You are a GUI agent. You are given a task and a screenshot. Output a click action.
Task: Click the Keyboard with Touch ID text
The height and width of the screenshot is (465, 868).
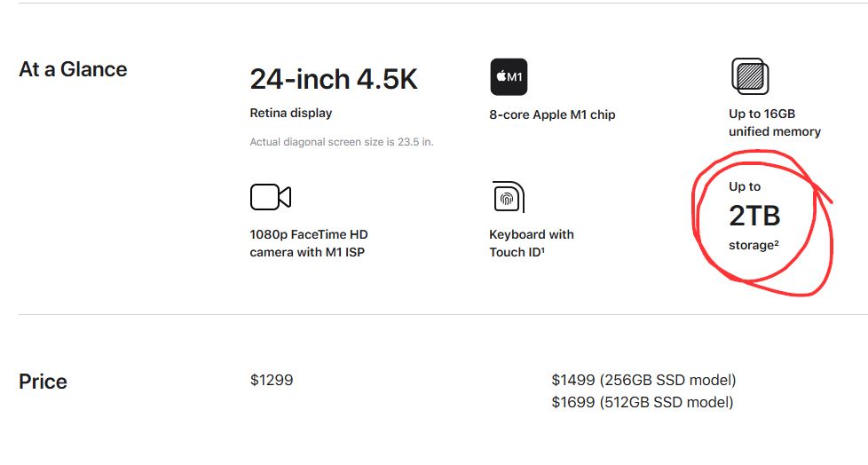(532, 243)
